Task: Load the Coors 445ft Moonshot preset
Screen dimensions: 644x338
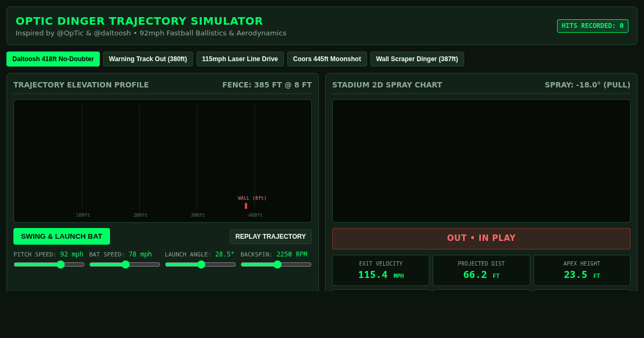Action: (327, 59)
